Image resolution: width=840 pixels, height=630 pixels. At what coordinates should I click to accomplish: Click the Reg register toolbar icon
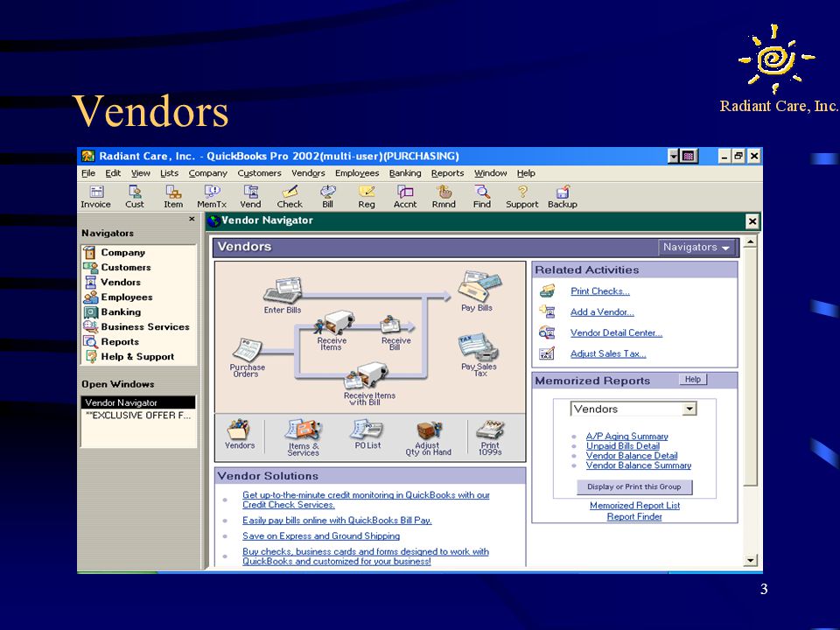[x=367, y=197]
